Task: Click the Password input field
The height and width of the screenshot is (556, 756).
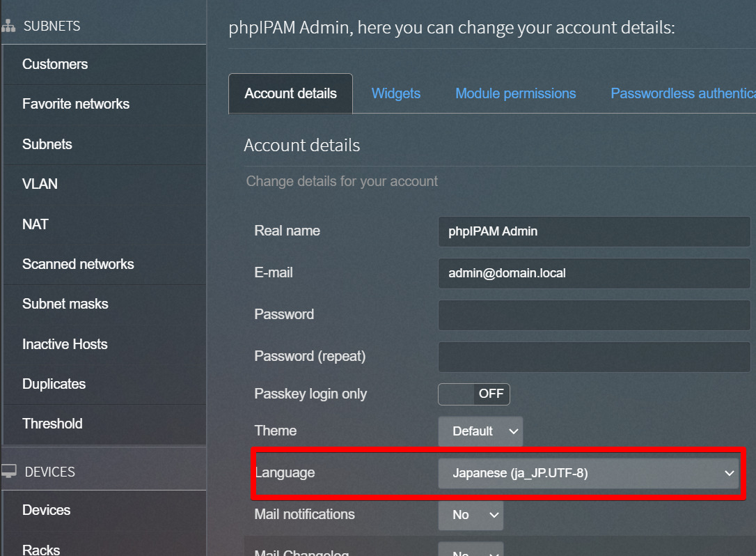Action: pyautogui.click(x=594, y=315)
